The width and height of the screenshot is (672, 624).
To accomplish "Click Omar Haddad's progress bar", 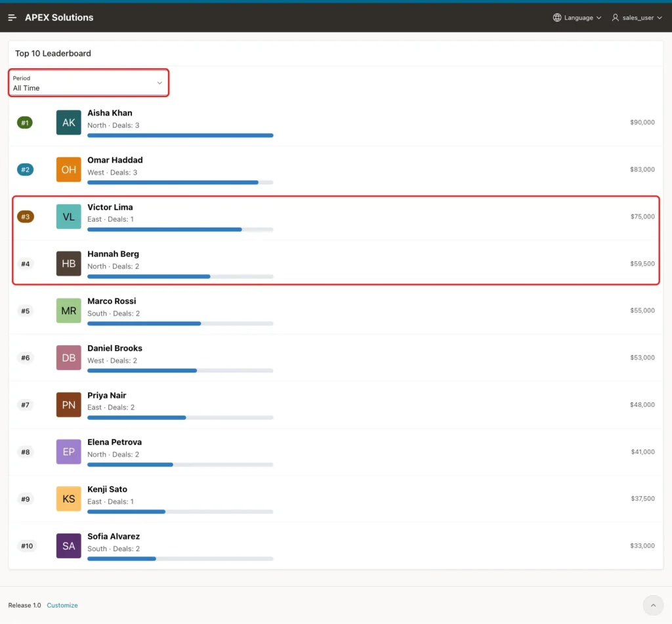I will pyautogui.click(x=180, y=182).
